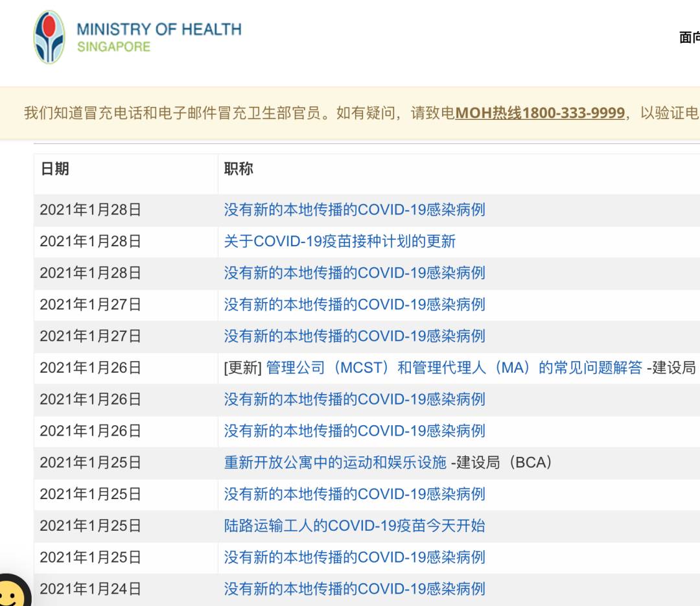Click the MOH热线1800-333-9999 hotline link
The height and width of the screenshot is (606, 700).
point(540,113)
